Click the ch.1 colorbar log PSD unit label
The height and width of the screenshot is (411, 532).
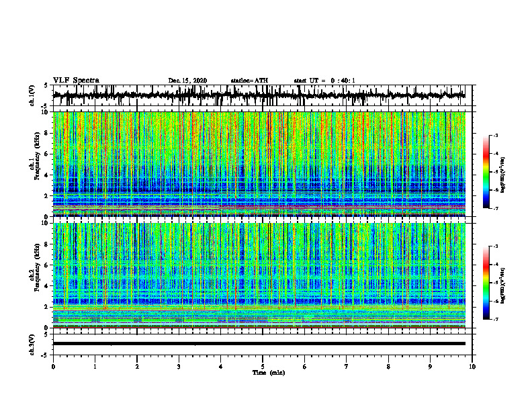pyautogui.click(x=502, y=175)
